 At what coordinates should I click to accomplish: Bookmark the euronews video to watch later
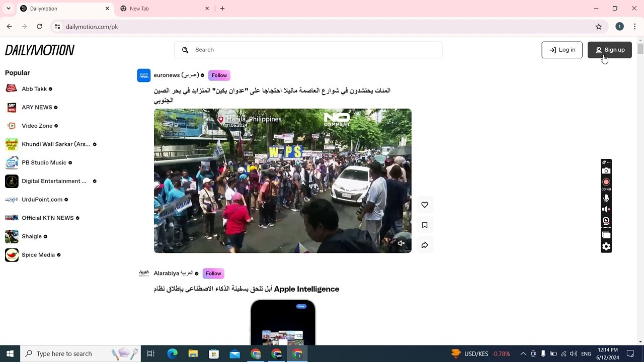(425, 225)
